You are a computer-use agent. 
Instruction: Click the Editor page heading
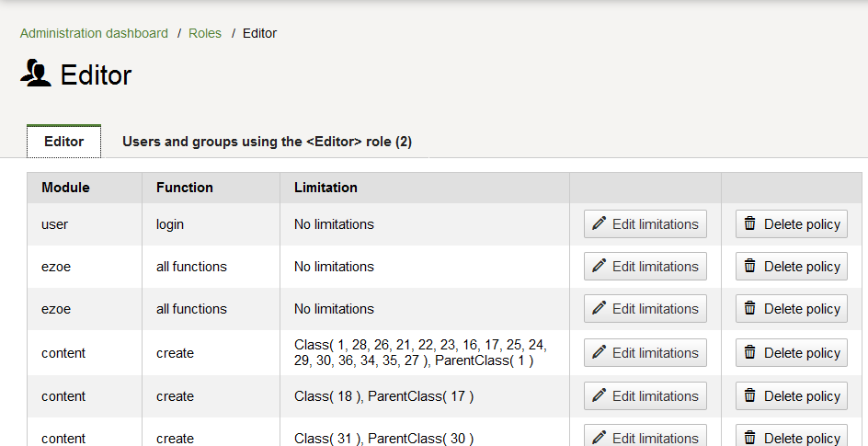pos(96,74)
